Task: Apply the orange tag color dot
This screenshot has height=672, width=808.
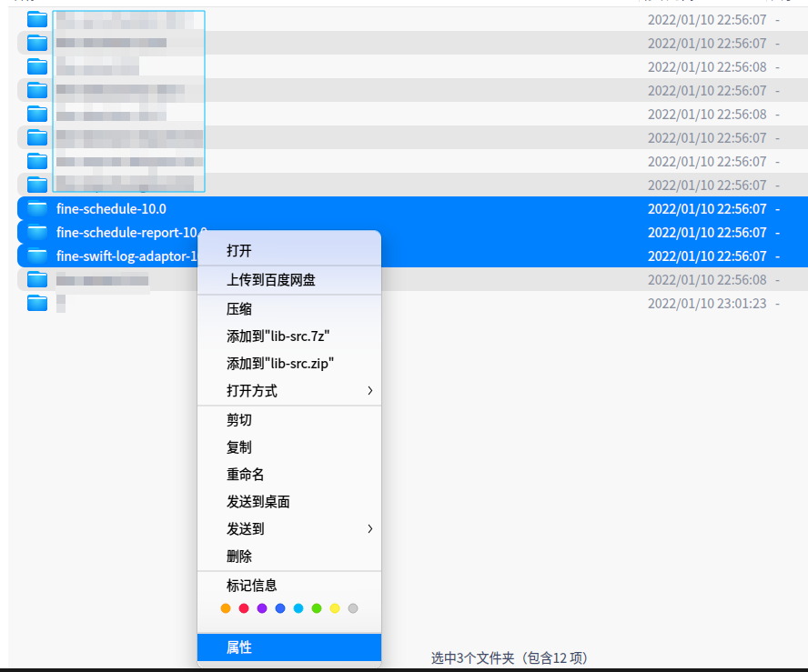Action: click(226, 608)
